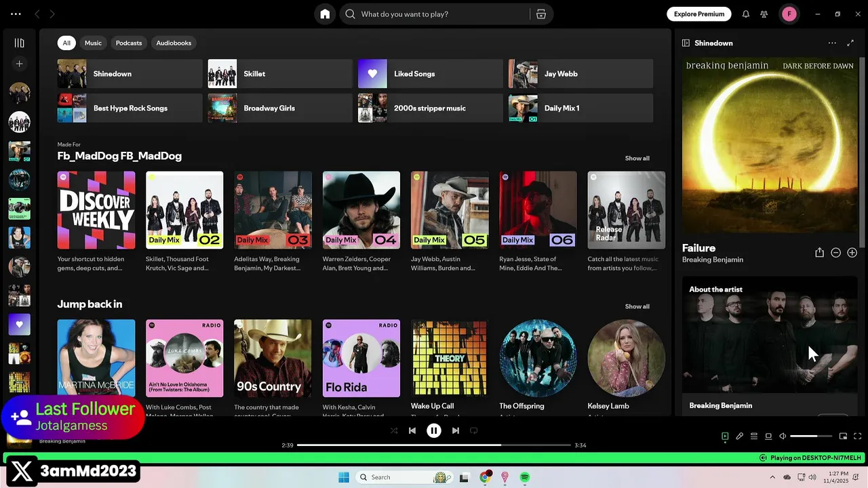Expand the system tray hidden icons chevron
This screenshot has height=488, width=868.
[772, 477]
